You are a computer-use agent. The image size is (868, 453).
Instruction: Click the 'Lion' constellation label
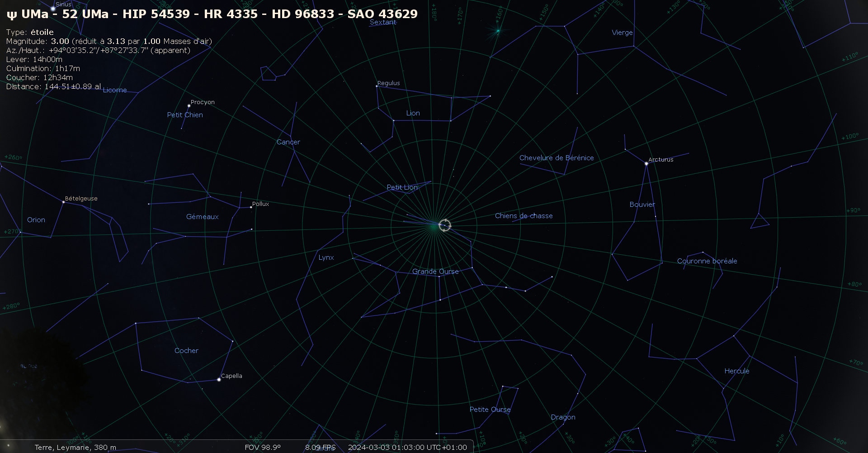[413, 113]
